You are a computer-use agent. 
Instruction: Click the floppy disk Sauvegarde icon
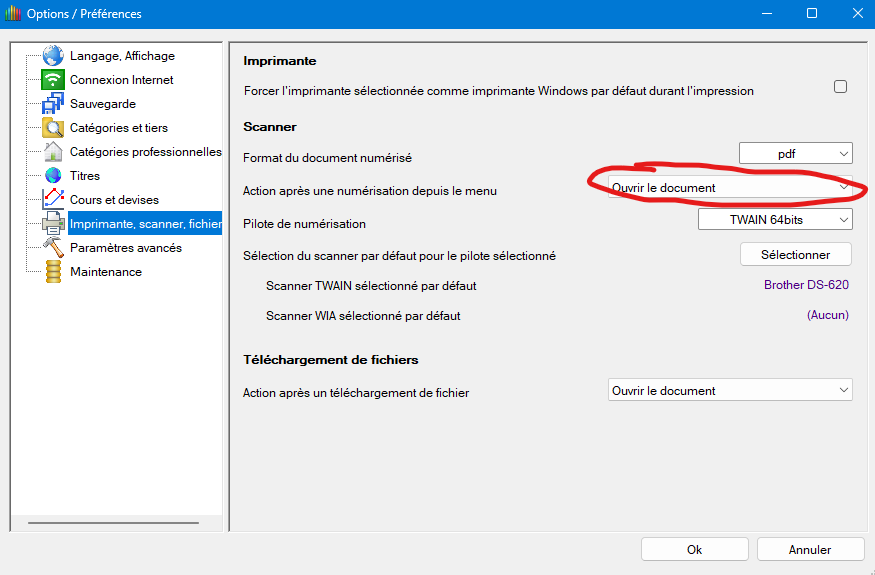tap(53, 104)
